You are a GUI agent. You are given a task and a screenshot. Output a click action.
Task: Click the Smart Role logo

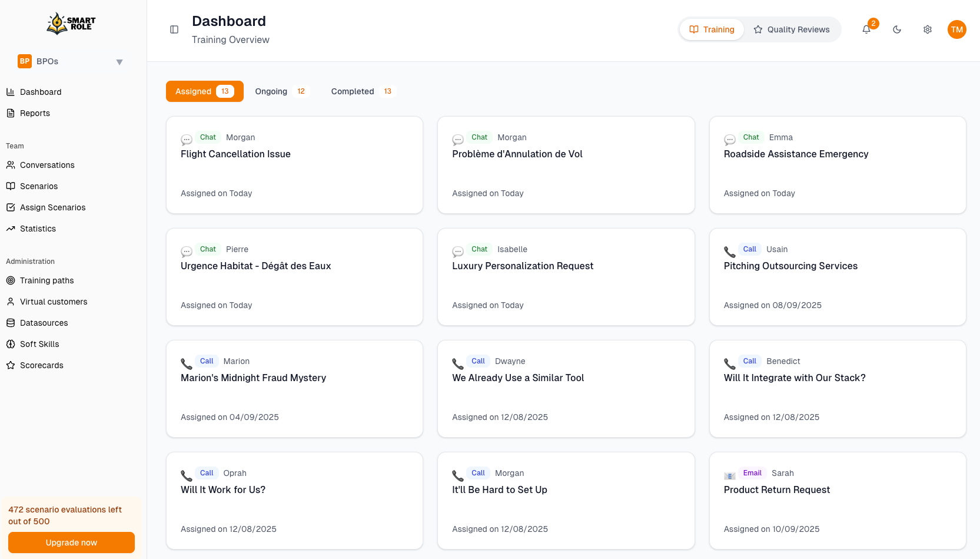[71, 24]
